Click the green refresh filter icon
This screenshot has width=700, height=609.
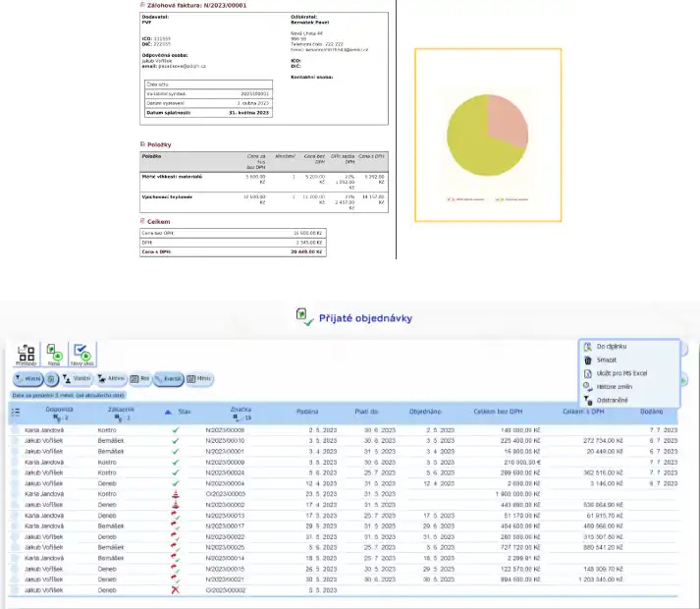51,378
